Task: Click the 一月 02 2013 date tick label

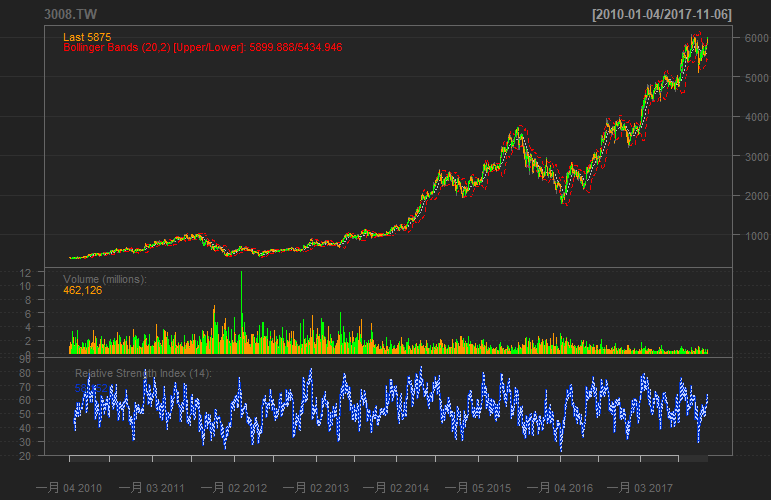Action: (315, 487)
